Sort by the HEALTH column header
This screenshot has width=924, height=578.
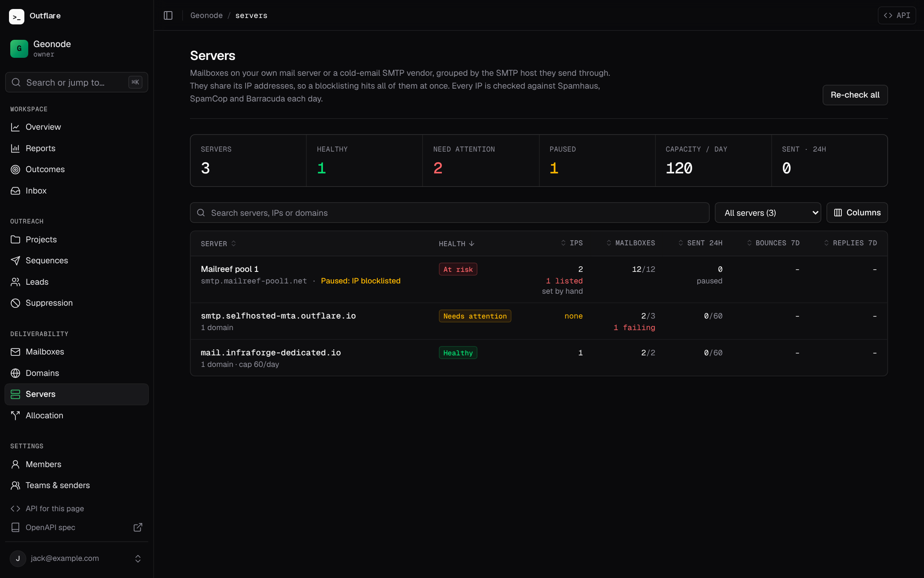(x=456, y=244)
